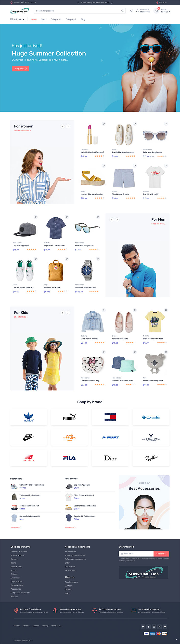Image resolution: width=180 pixels, height=644 pixels.
Task: Open the Instagram icon in footer
Action: 154,627
